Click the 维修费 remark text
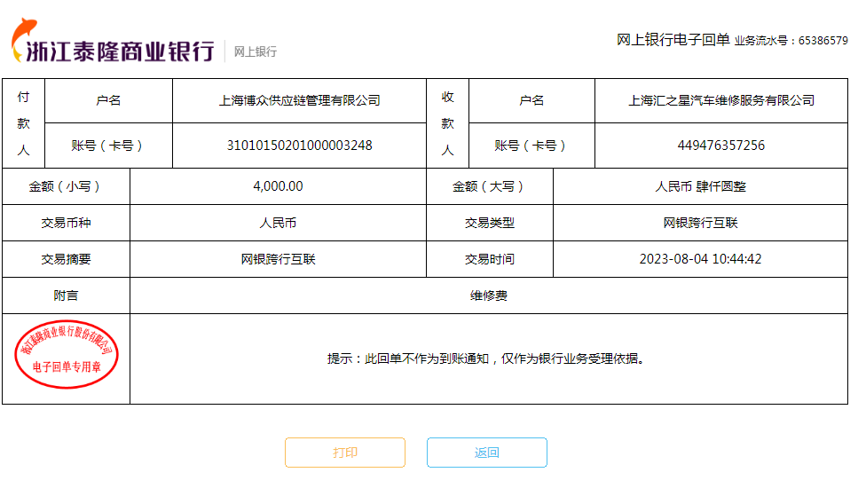This screenshot has height=504, width=866. pyautogui.click(x=488, y=295)
